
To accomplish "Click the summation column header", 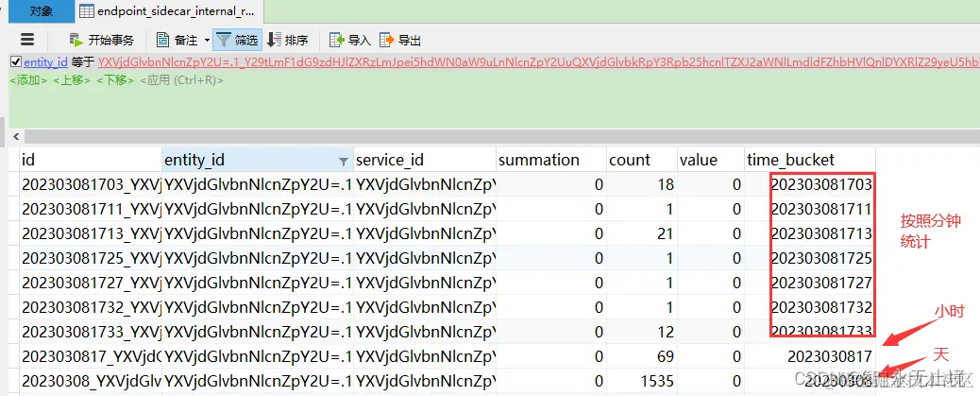I will [551, 160].
